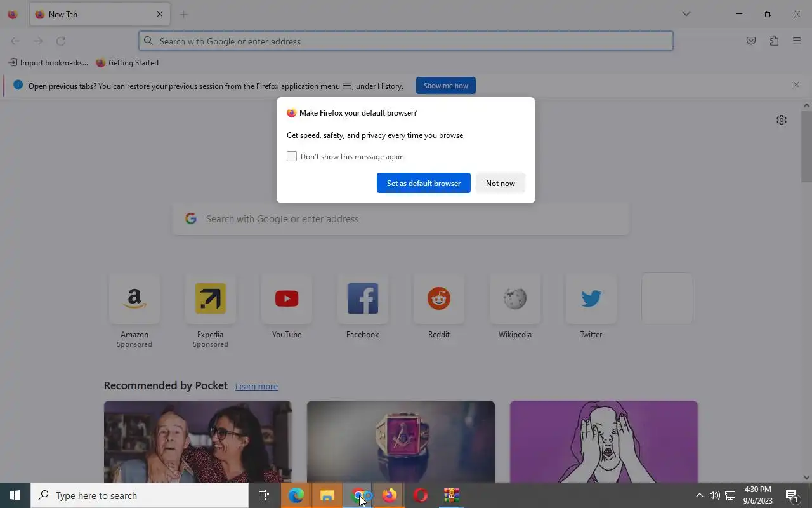Go forward using the forward arrow

pos(38,41)
